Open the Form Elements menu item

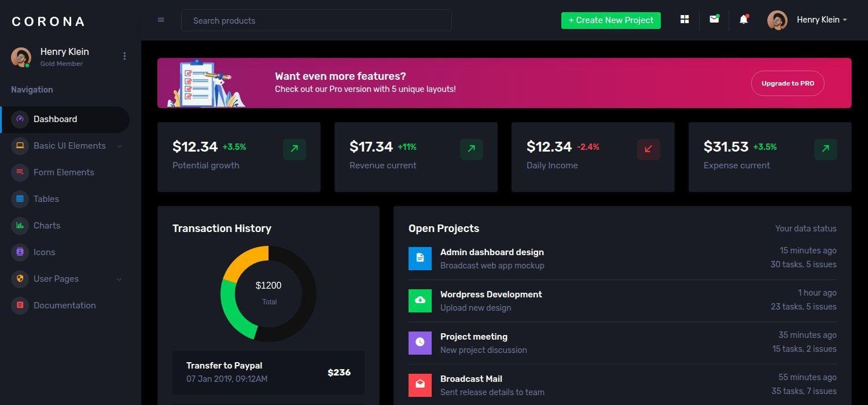[x=65, y=172]
